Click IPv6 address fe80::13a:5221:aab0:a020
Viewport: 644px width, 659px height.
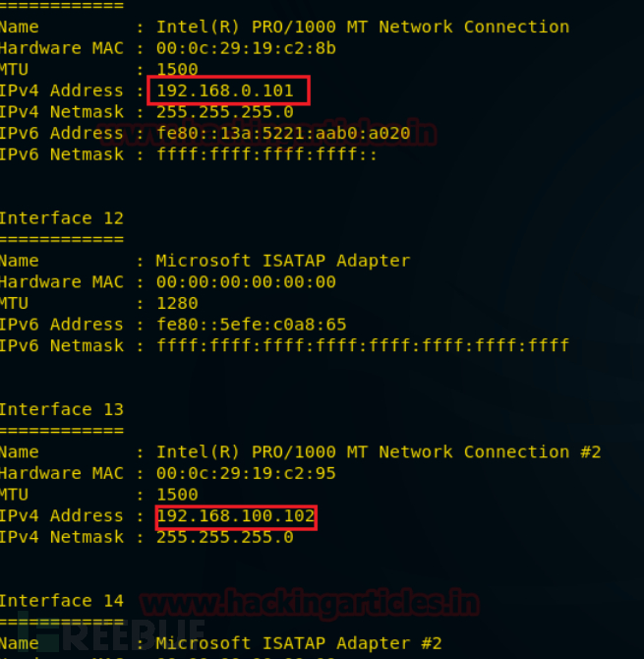[x=283, y=133]
